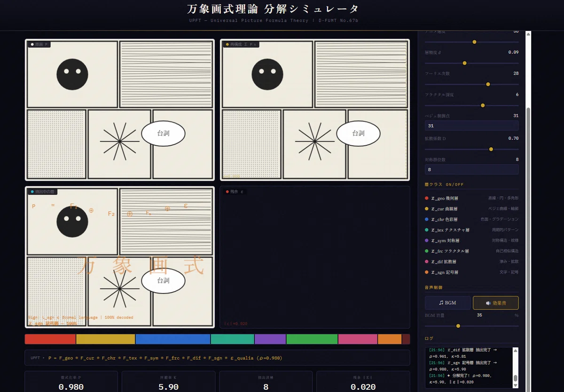Click the 万象画式理論 分解シミュレータ title
Viewport: 564px width, 392px height.
coord(273,9)
